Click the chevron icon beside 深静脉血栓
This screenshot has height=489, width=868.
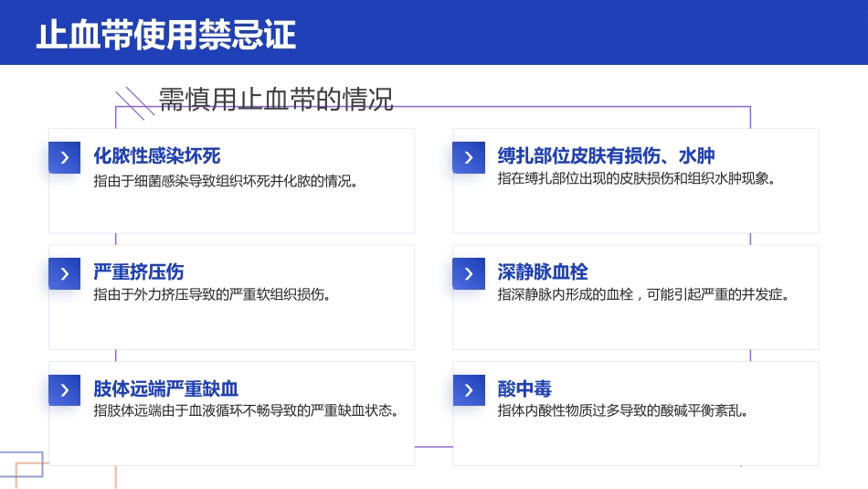[469, 273]
